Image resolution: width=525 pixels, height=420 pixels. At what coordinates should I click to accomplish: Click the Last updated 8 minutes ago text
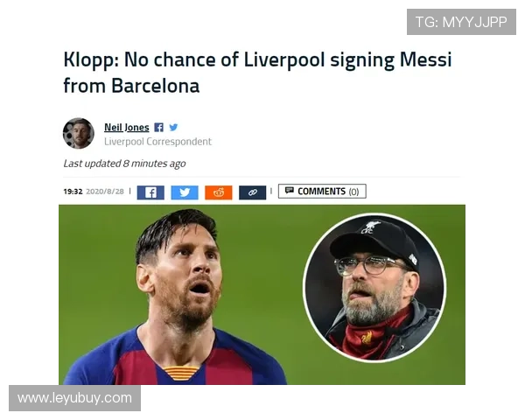click(124, 164)
